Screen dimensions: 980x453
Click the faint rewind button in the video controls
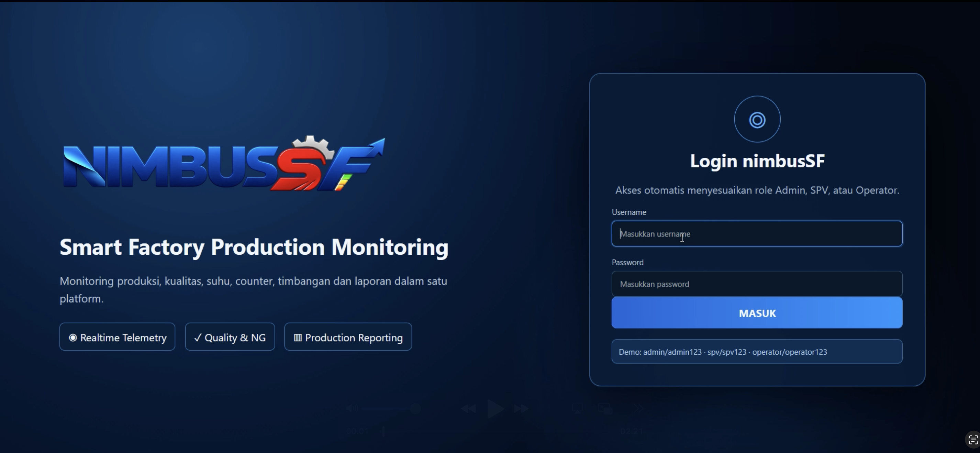click(468, 409)
